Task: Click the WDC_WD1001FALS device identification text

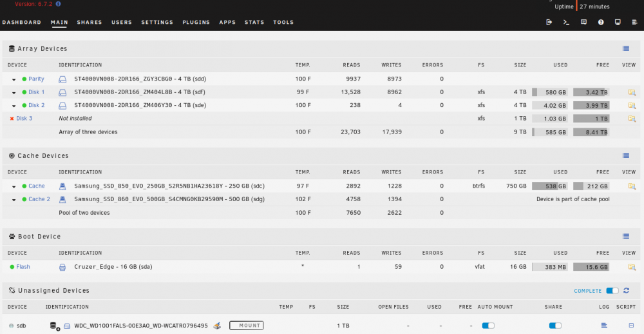Action: click(x=141, y=326)
